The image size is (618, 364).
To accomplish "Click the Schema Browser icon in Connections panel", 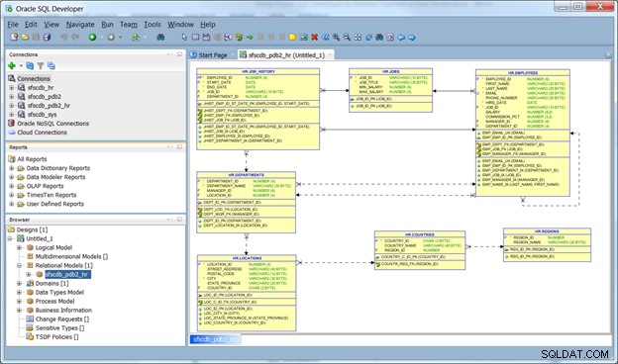I will (51, 65).
